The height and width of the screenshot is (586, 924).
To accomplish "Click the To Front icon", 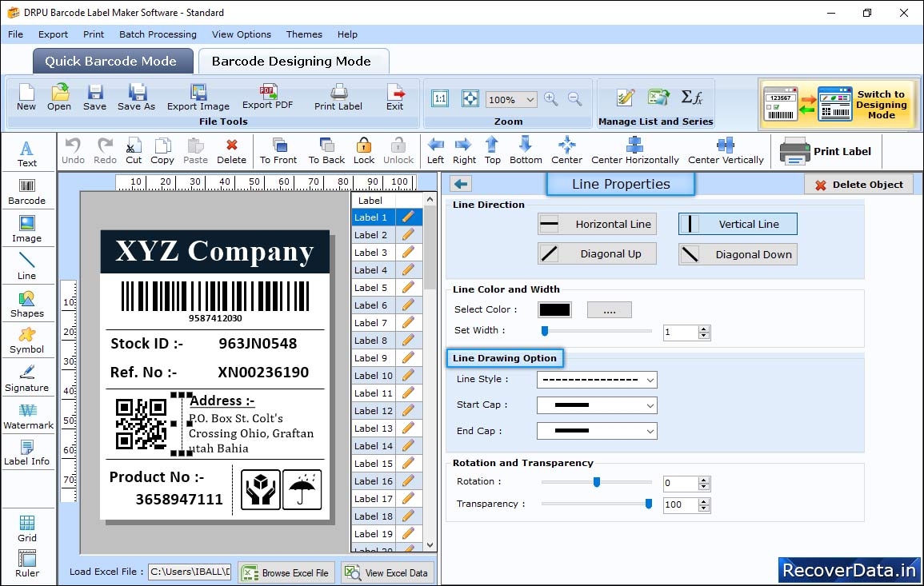I will 278,151.
